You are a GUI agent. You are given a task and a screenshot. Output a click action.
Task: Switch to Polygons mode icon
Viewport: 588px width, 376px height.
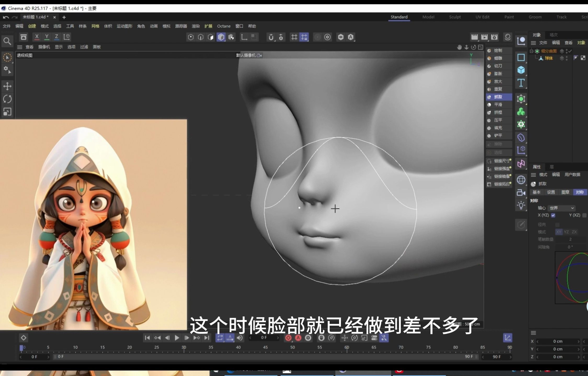(211, 37)
